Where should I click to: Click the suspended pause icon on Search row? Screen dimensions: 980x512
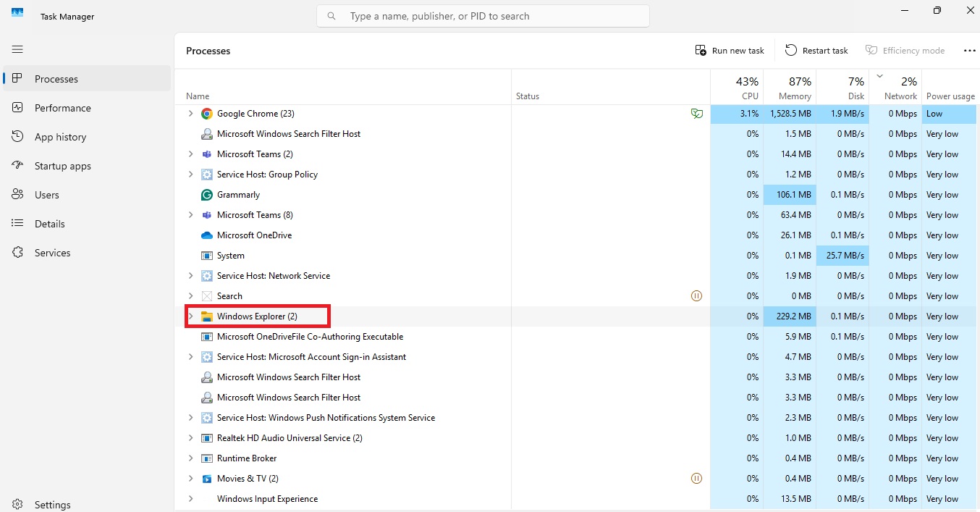(697, 296)
